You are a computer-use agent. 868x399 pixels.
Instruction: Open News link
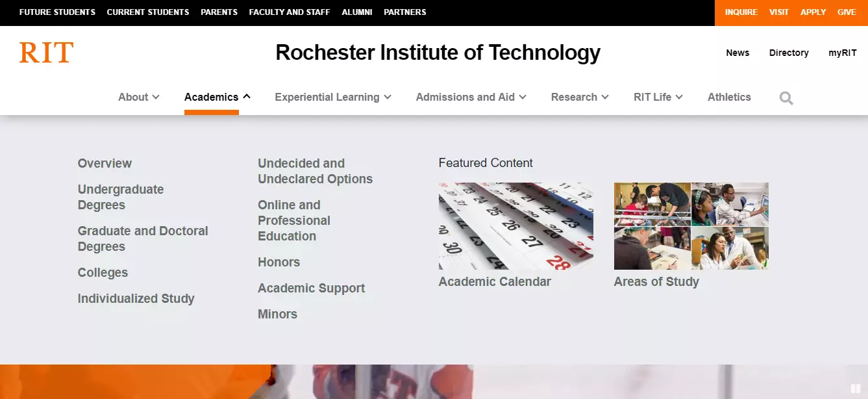point(738,53)
